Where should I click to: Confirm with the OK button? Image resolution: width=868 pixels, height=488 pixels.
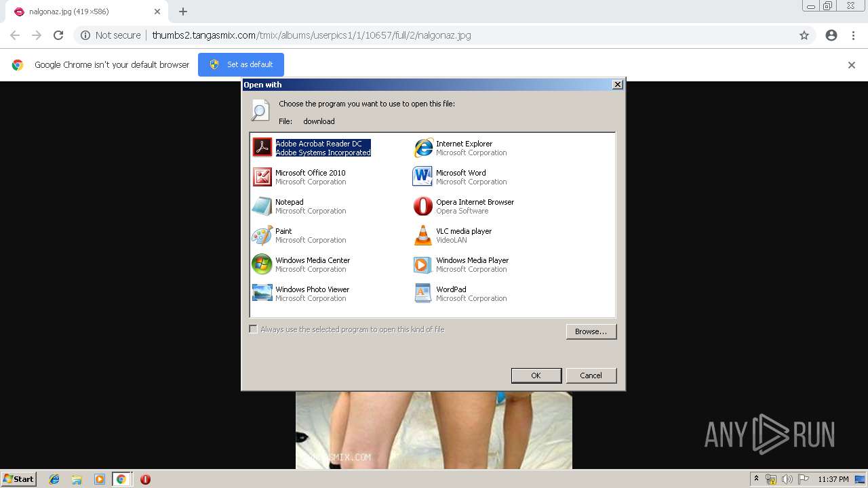tap(536, 375)
